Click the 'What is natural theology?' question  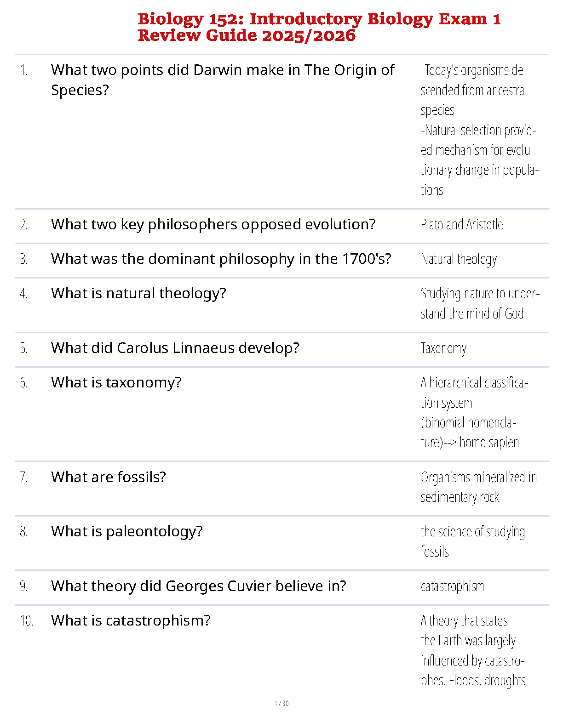(139, 293)
